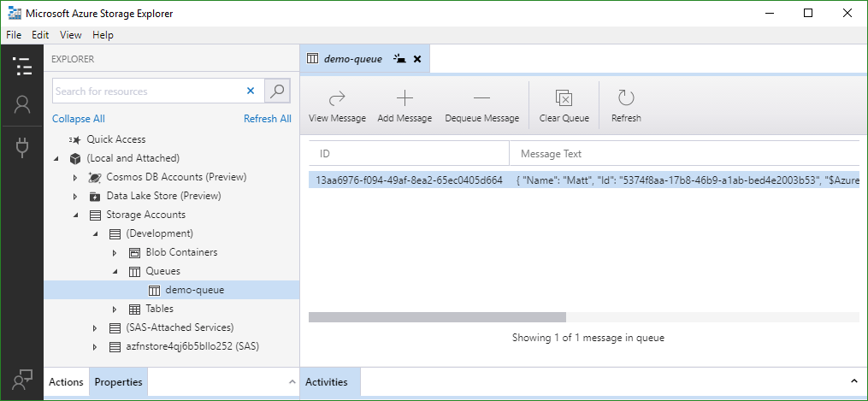The height and width of the screenshot is (401, 868).
Task: Open the File menu
Action: pos(14,35)
